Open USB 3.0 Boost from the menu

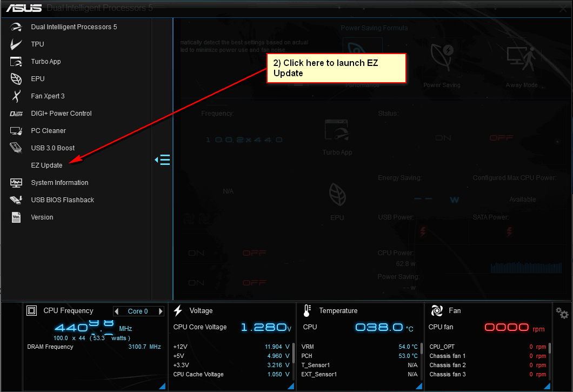coord(52,148)
